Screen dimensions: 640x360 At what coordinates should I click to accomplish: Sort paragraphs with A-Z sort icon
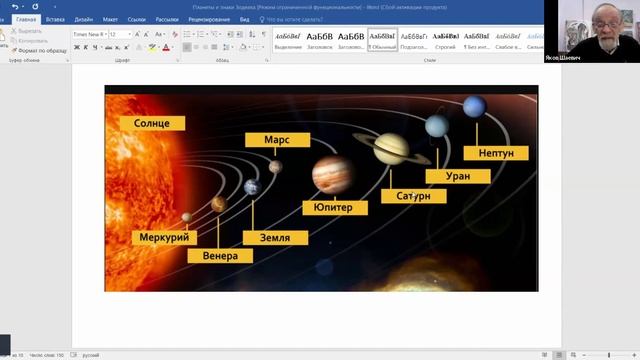point(252,34)
